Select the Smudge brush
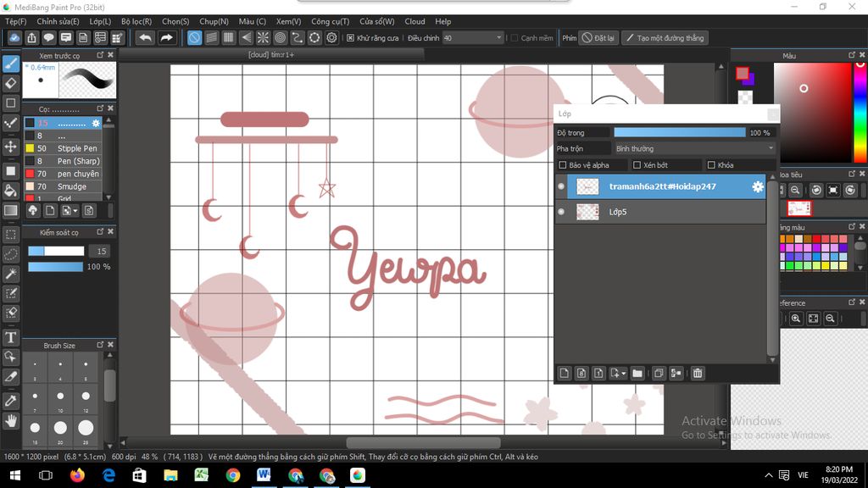Image resolution: width=868 pixels, height=488 pixels. tap(63, 186)
